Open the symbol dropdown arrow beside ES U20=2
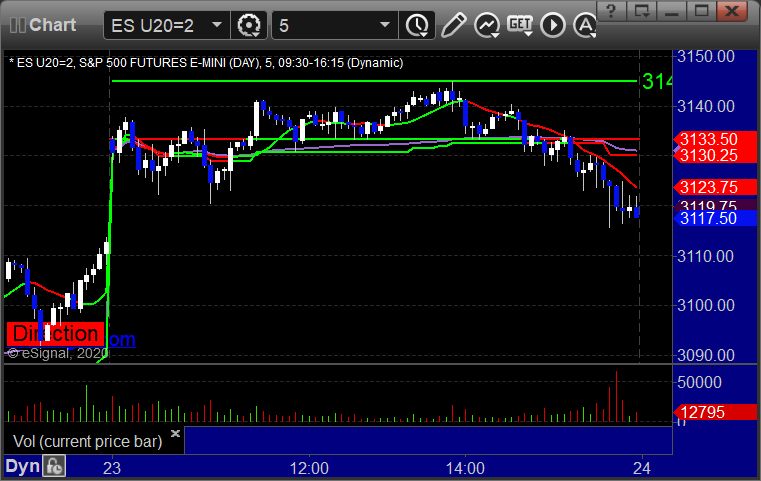761x481 pixels. click(217, 25)
